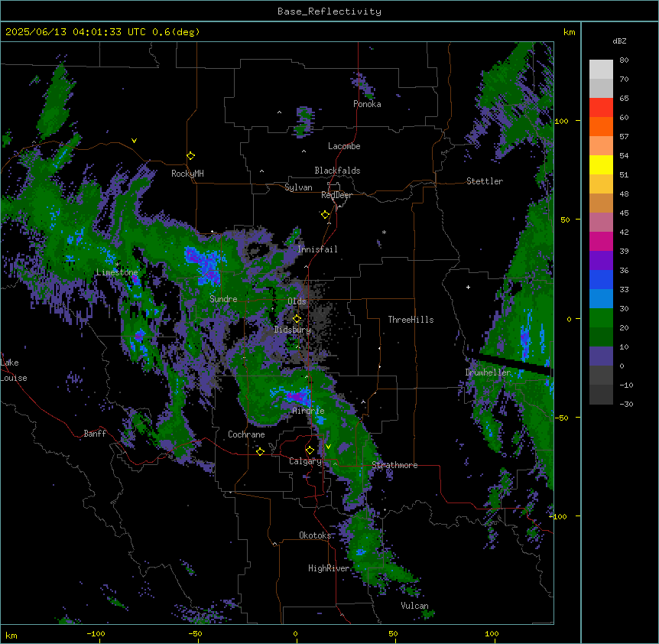Screen dimensions: 659x644
Task: Click the Stettler city label
Action: 485,181
